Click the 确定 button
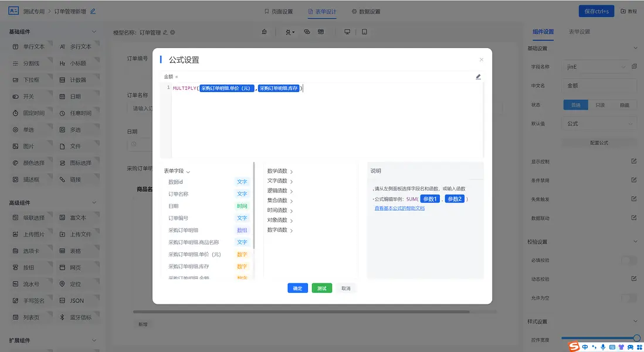The image size is (644, 352). click(297, 288)
